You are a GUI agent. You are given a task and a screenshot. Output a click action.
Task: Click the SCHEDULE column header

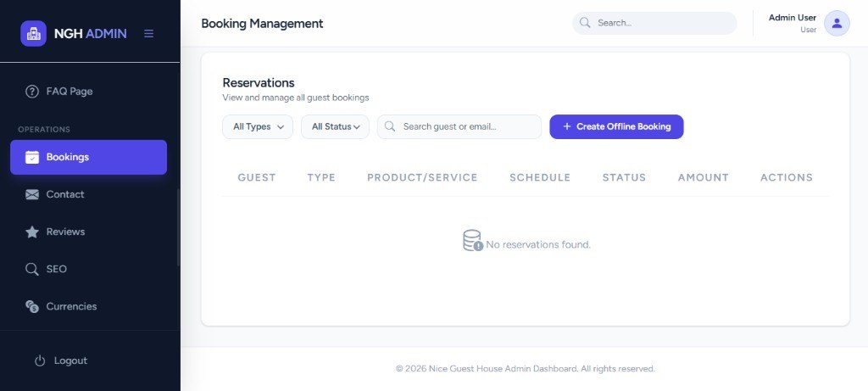(x=540, y=178)
